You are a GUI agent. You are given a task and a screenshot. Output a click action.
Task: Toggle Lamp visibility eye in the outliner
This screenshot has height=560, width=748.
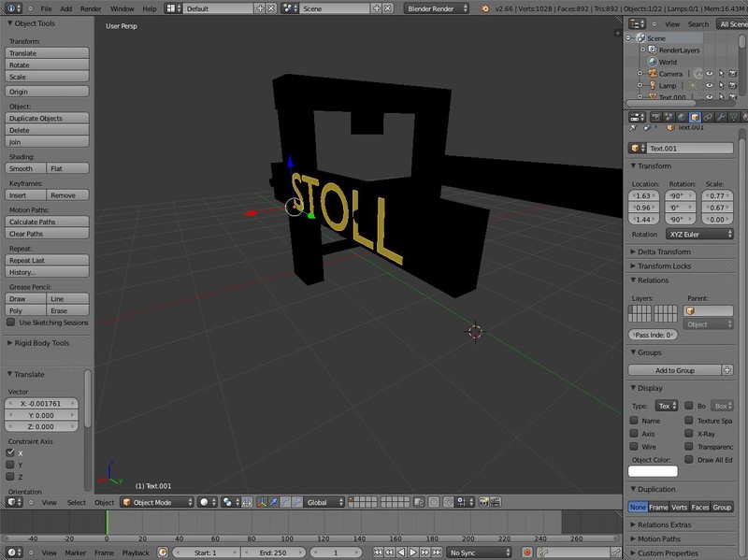710,85
